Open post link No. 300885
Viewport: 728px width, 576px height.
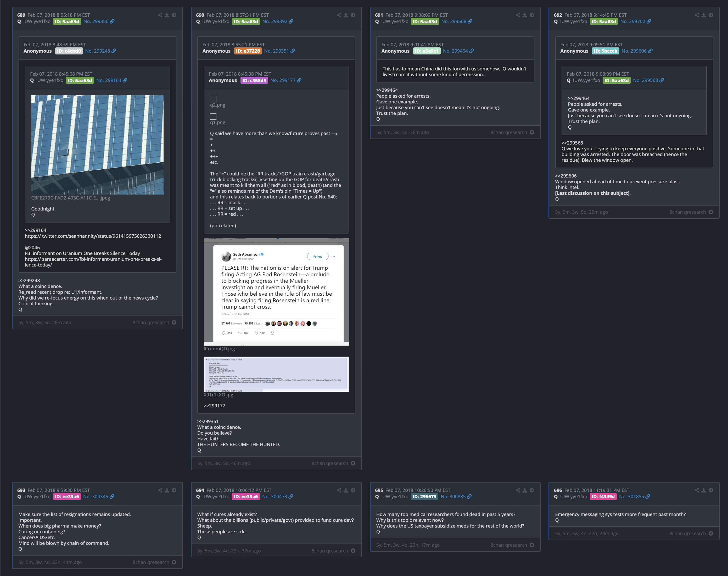pyautogui.click(x=453, y=496)
